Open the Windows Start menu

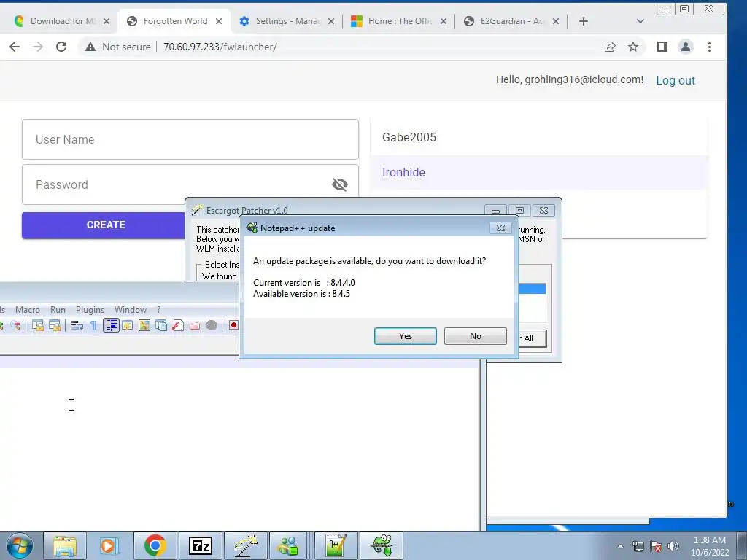pos(19,545)
